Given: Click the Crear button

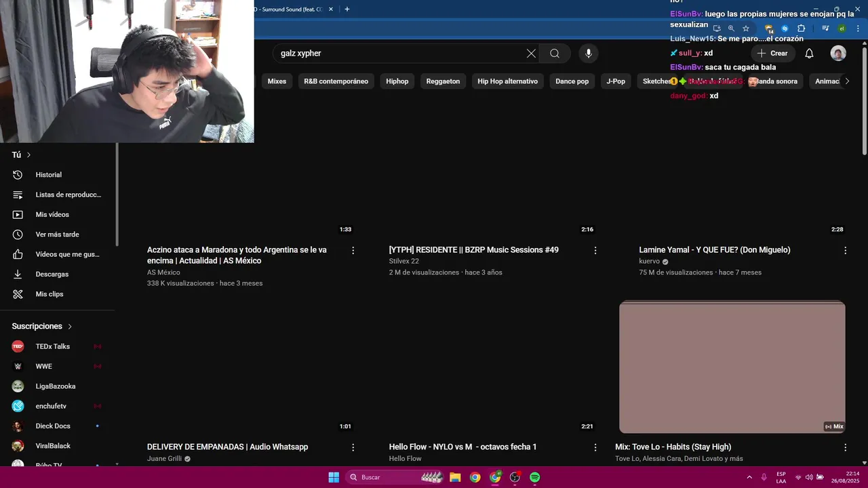Looking at the screenshot, I should [x=772, y=54].
